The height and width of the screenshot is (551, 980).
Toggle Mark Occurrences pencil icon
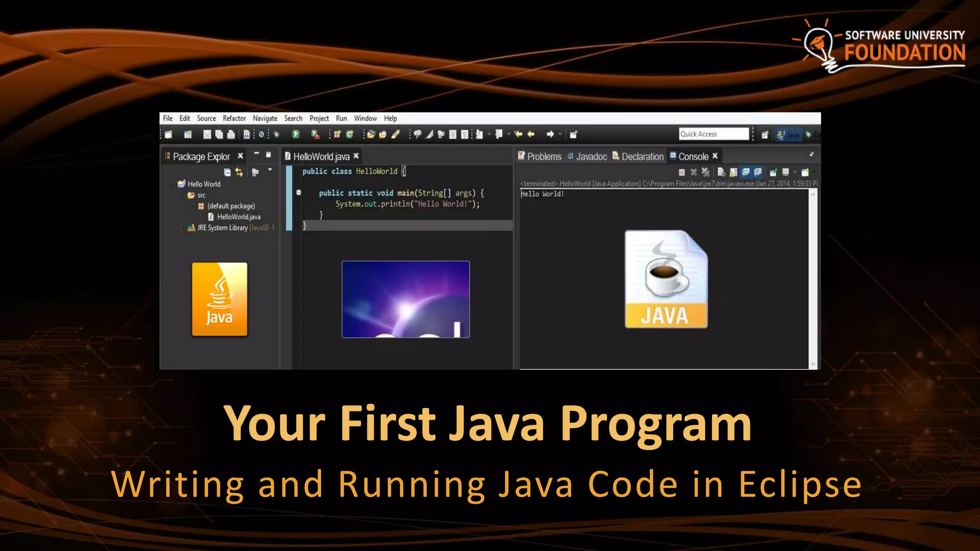click(429, 134)
